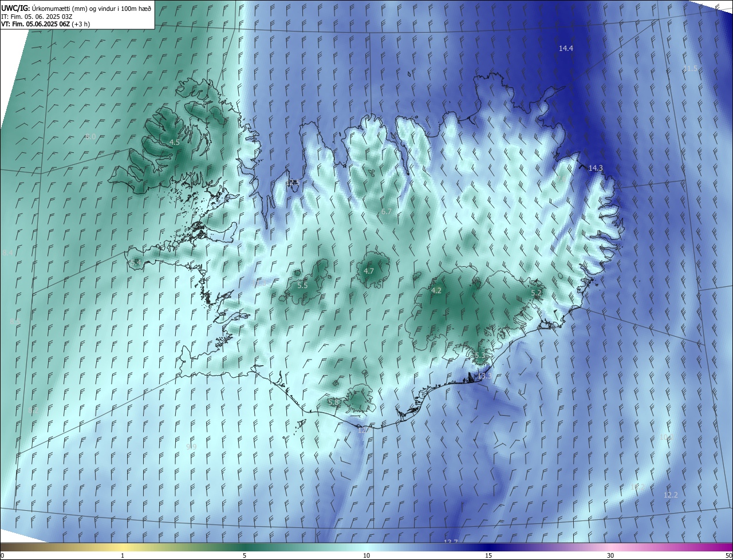Image resolution: width=733 pixels, height=560 pixels.
Task: Click the 9.9 value label
Action: [x=191, y=447]
